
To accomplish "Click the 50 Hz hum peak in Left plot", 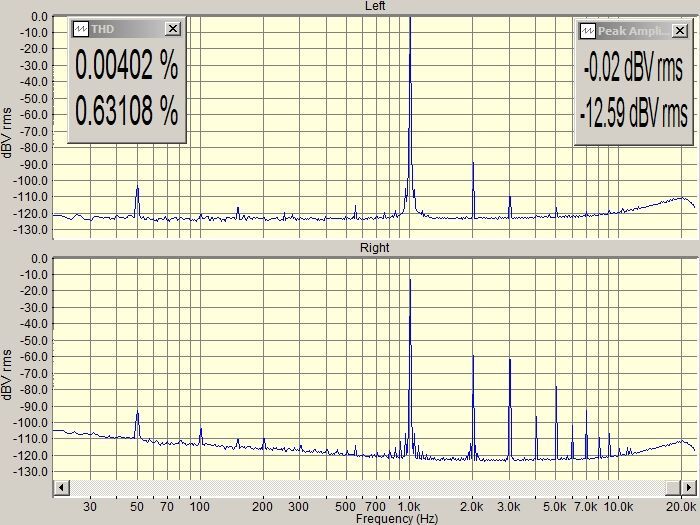I will [138, 201].
